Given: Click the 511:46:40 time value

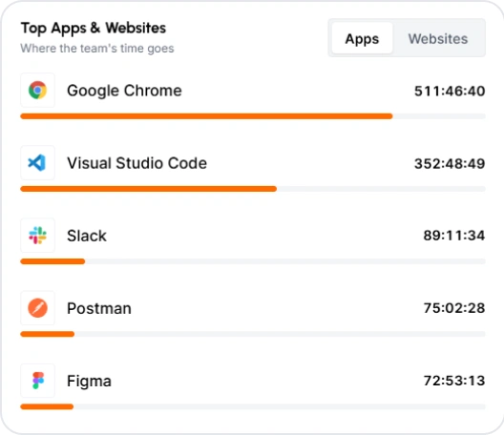Looking at the screenshot, I should pos(450,91).
